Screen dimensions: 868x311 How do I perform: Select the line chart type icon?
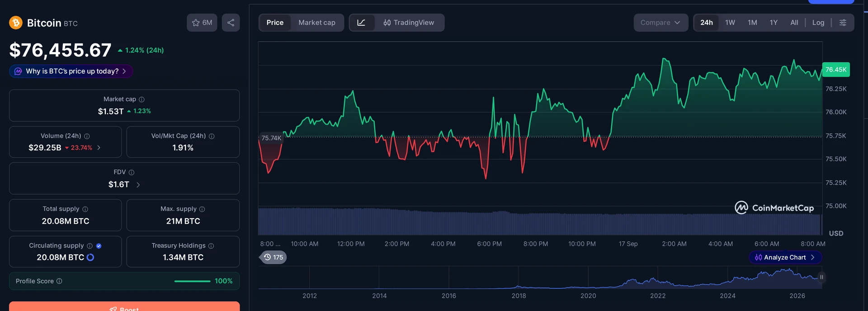click(x=361, y=23)
